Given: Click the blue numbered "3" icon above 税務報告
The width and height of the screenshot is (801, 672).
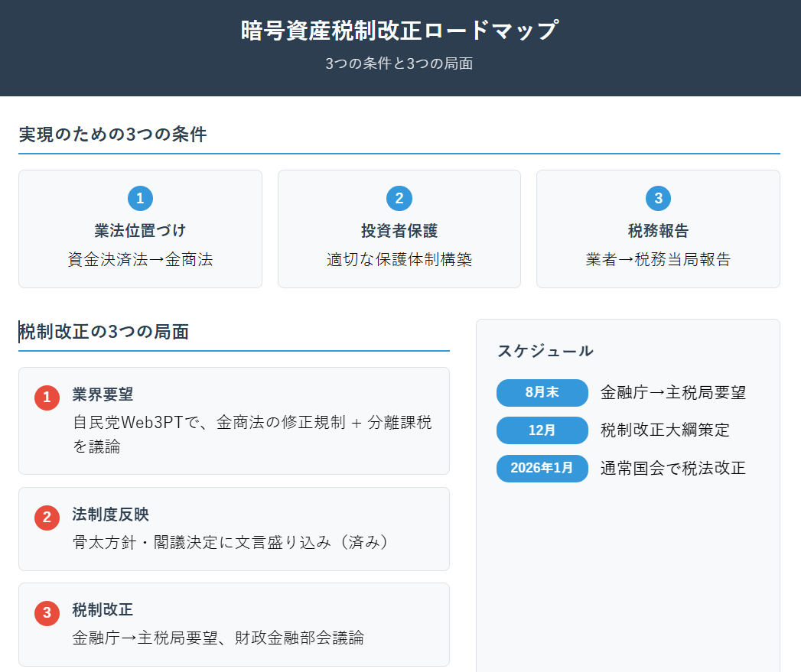Looking at the screenshot, I should [659, 198].
